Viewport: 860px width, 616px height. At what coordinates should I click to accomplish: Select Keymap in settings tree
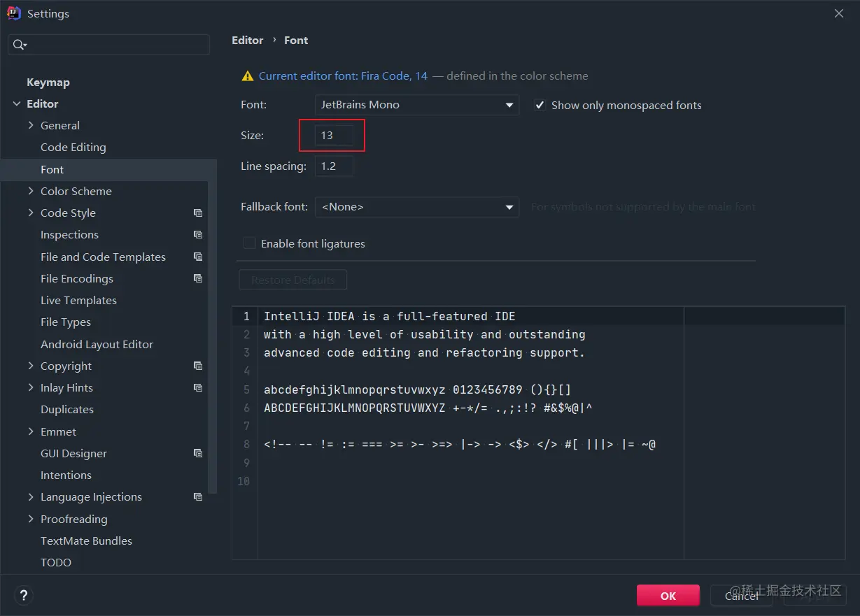pos(48,83)
